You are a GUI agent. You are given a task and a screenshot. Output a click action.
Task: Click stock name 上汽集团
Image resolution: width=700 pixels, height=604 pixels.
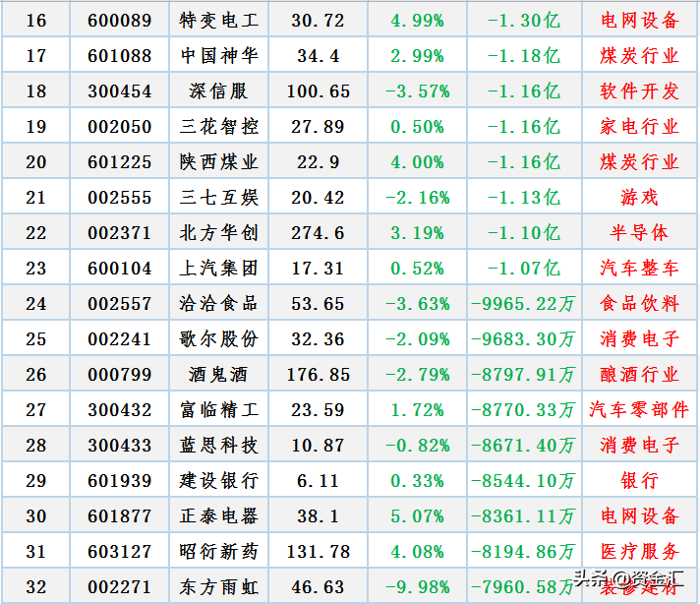tap(218, 269)
